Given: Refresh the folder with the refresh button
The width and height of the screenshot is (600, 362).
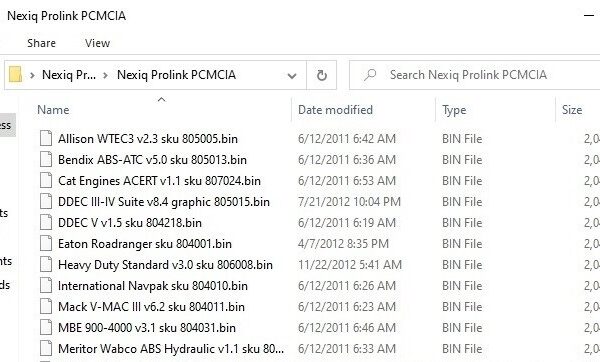Looking at the screenshot, I should click(x=322, y=75).
